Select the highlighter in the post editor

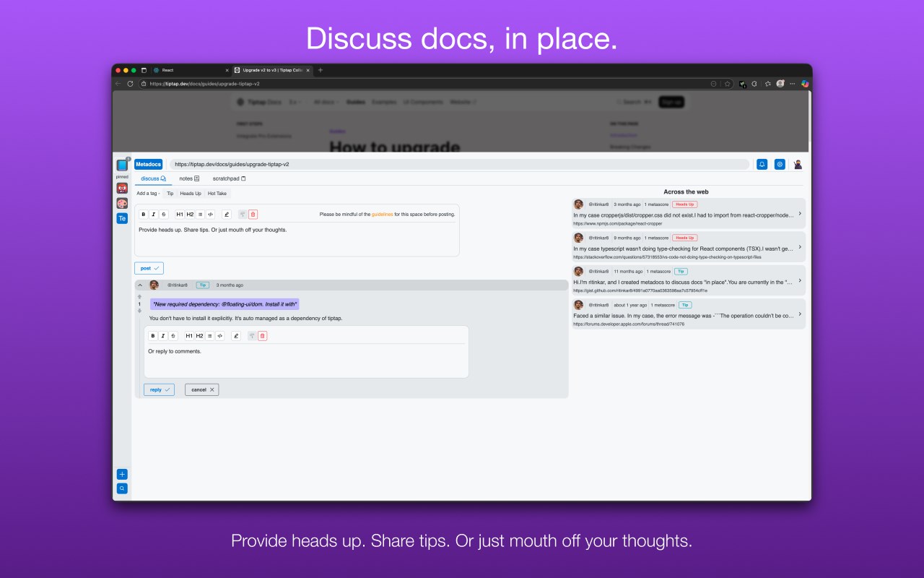tap(227, 215)
